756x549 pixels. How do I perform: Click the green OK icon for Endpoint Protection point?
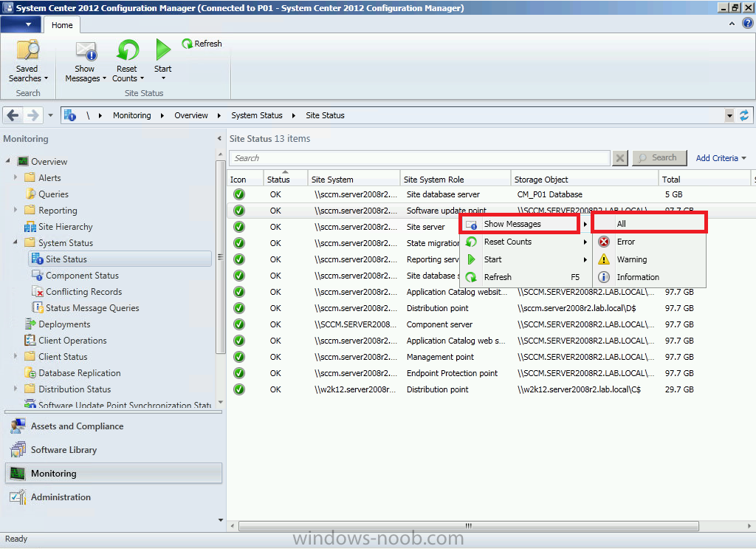(239, 373)
